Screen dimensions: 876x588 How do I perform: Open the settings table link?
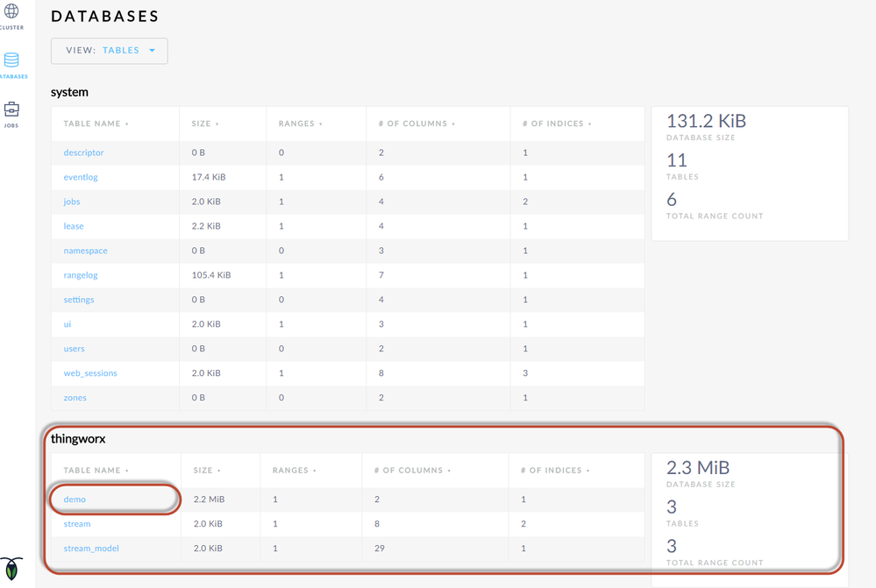(x=79, y=300)
